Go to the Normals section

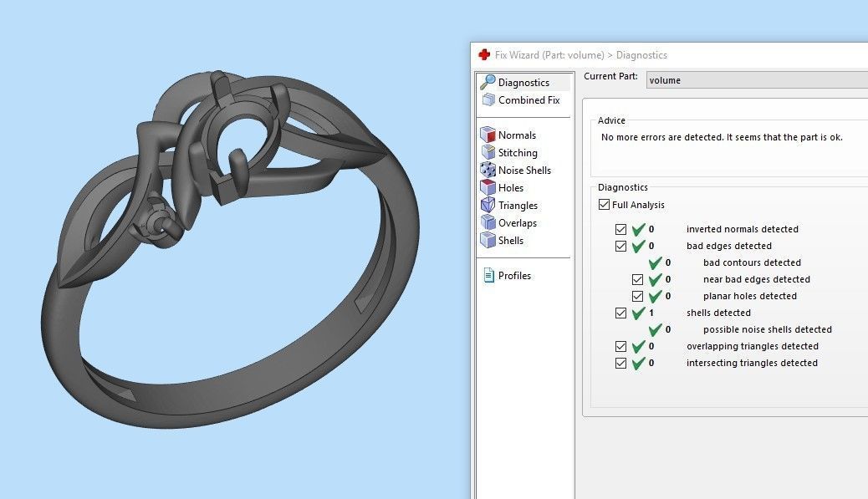tap(517, 135)
